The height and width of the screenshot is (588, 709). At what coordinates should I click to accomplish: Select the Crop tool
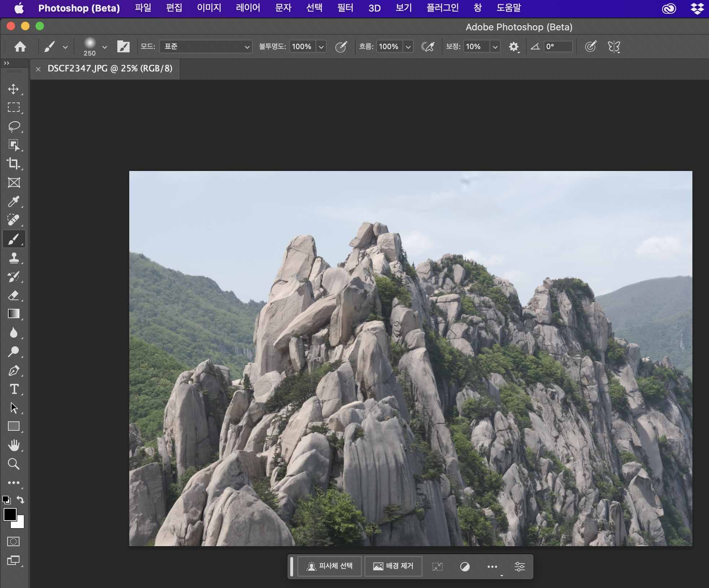coord(14,163)
